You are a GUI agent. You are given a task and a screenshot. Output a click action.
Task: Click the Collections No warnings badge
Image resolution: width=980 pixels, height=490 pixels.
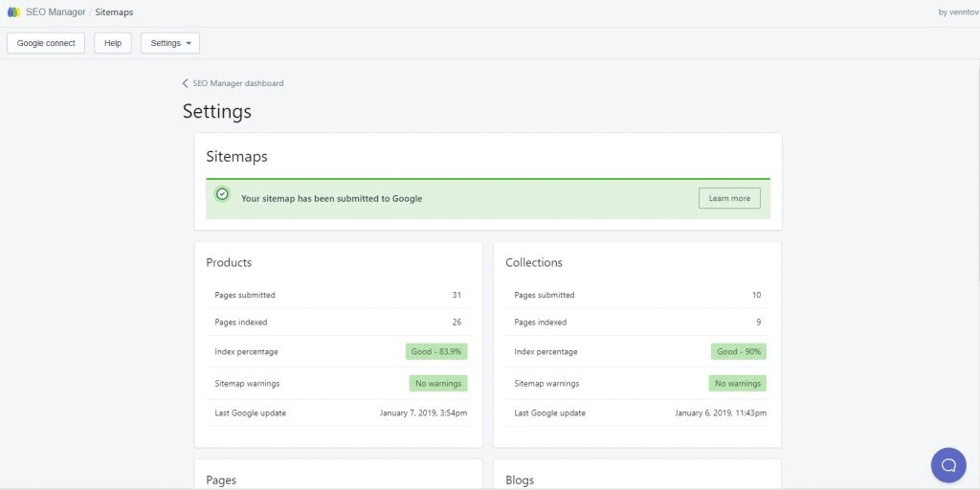pos(737,383)
